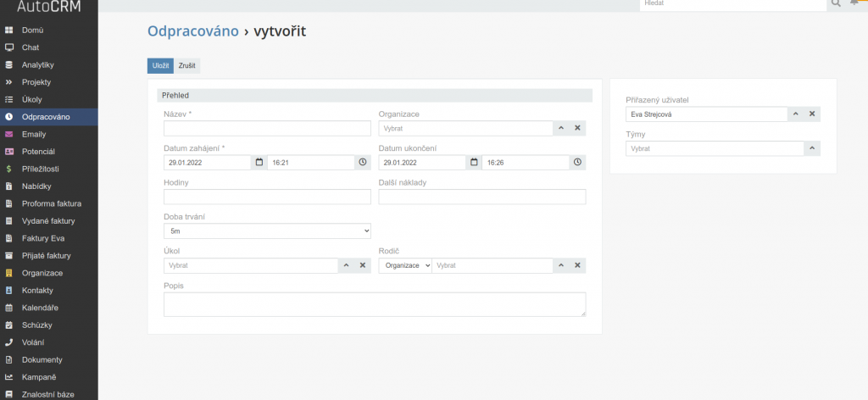The image size is (868, 400).
Task: Click the Projekty double-chevron icon
Action: 8,82
